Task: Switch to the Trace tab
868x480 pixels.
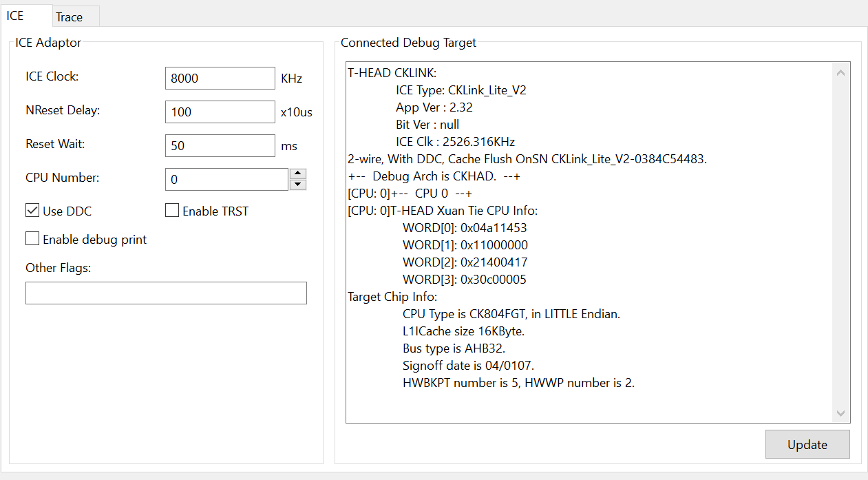Action: [x=70, y=17]
